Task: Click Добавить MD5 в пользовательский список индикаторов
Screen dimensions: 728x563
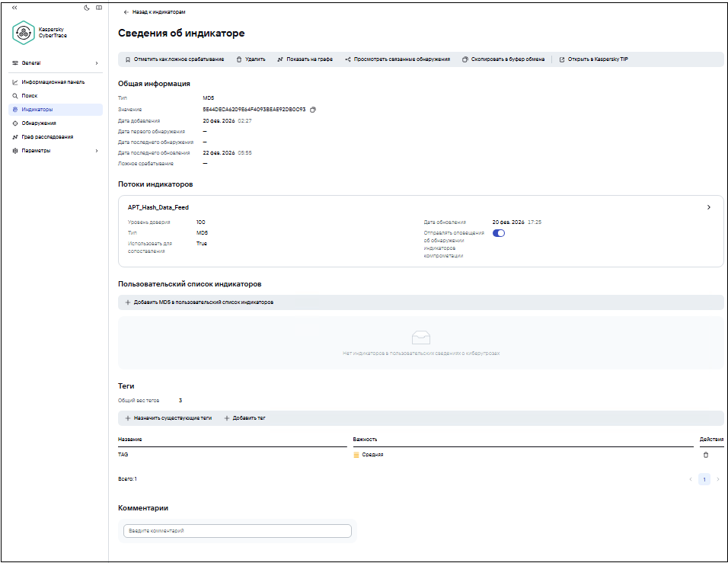Action: click(200, 302)
